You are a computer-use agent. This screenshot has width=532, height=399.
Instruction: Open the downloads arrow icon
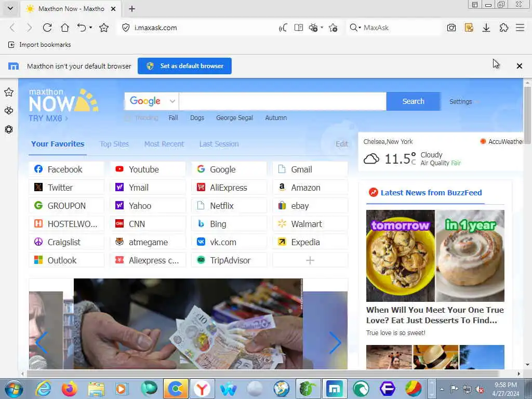point(486,28)
